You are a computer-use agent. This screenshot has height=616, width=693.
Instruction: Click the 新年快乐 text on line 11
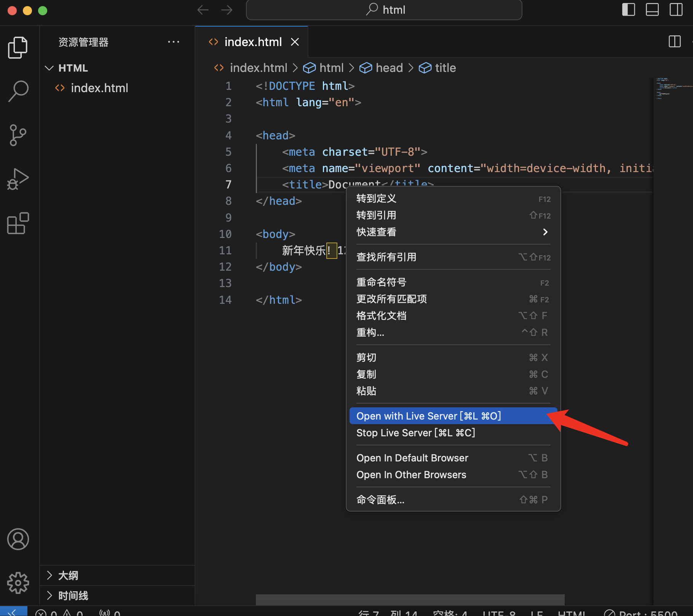click(303, 251)
